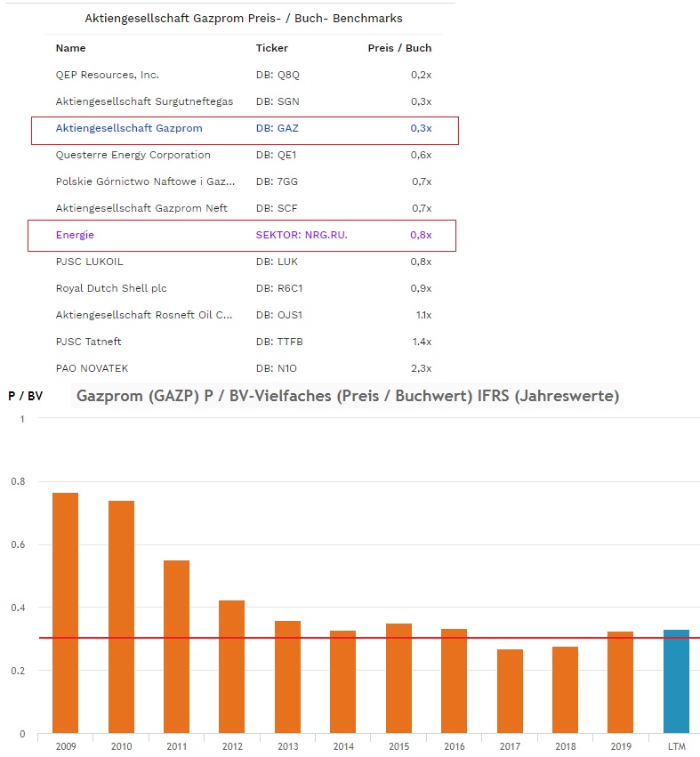
Task: Click QEP Resources' 0,2x value
Action: coord(421,75)
